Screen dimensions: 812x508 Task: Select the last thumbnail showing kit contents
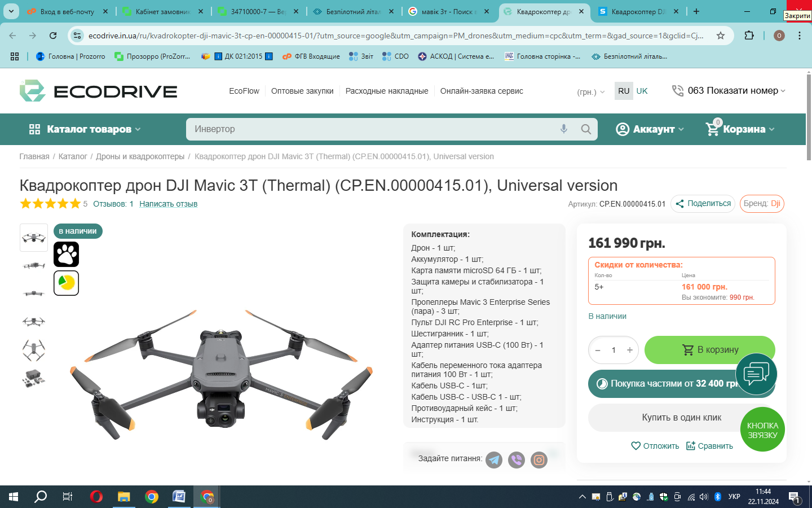34,378
